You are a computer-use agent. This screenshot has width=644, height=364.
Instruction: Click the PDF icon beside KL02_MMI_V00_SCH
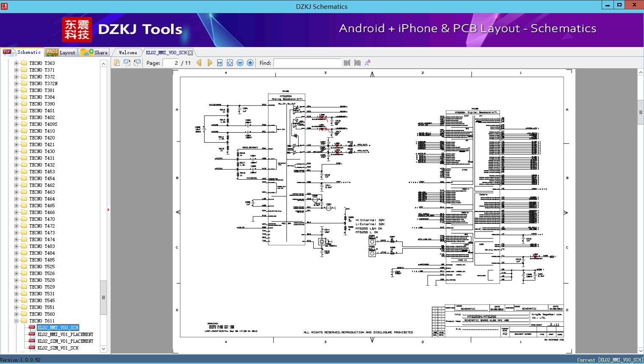[x=32, y=328]
